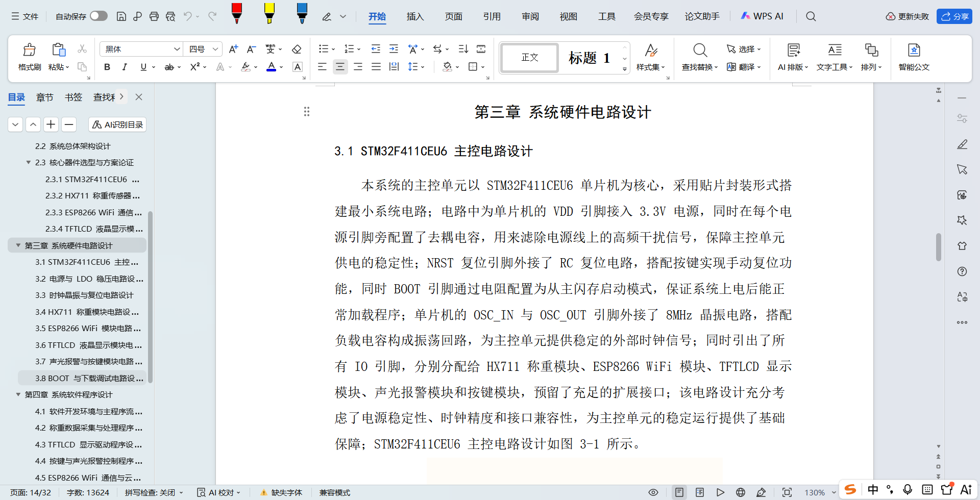Click the print icon in quick access bar
Image resolution: width=980 pixels, height=500 pixels.
tap(154, 16)
